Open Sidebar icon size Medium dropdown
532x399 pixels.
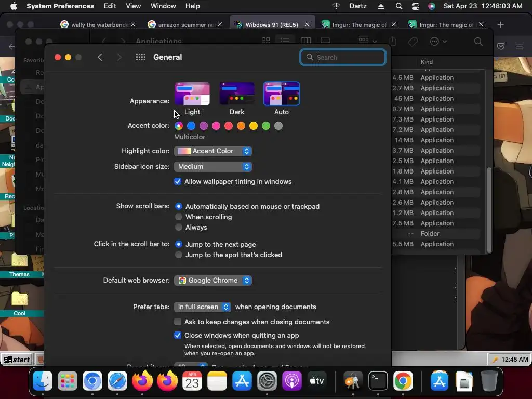coord(212,167)
